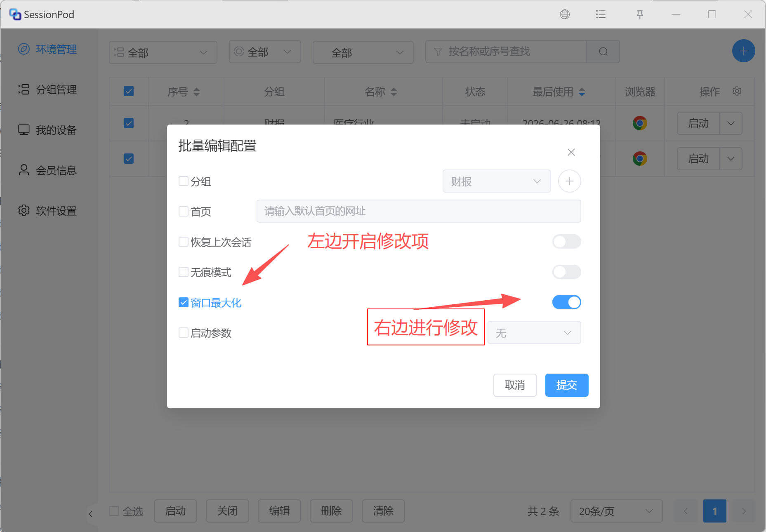Check the 首页 checkbox

click(183, 211)
